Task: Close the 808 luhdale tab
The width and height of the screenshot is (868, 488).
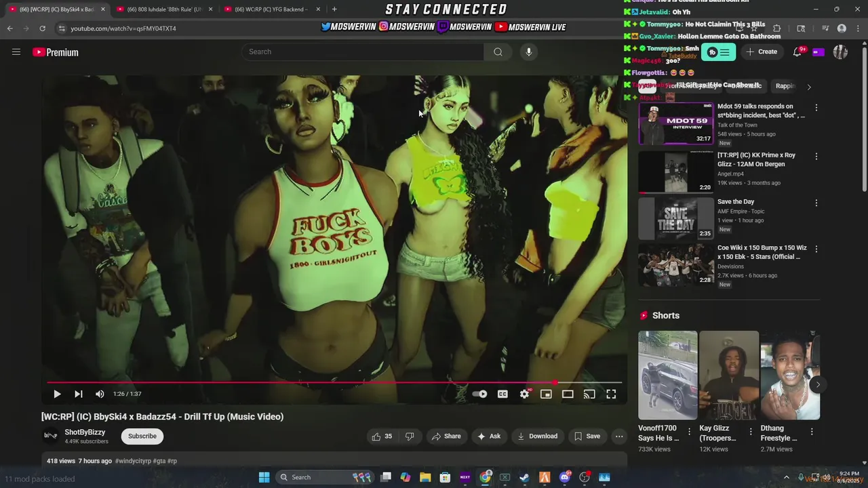Action: coord(210,9)
